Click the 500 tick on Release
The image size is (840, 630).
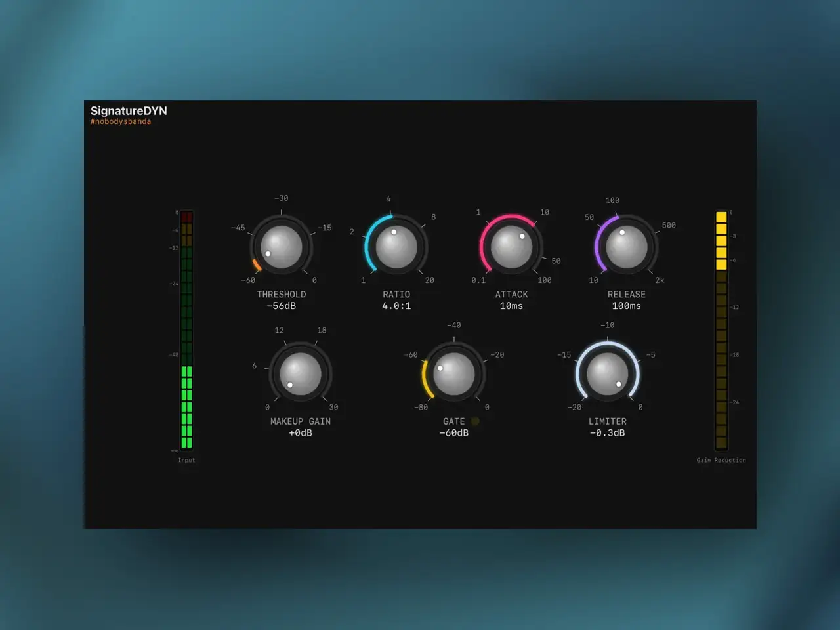click(669, 225)
